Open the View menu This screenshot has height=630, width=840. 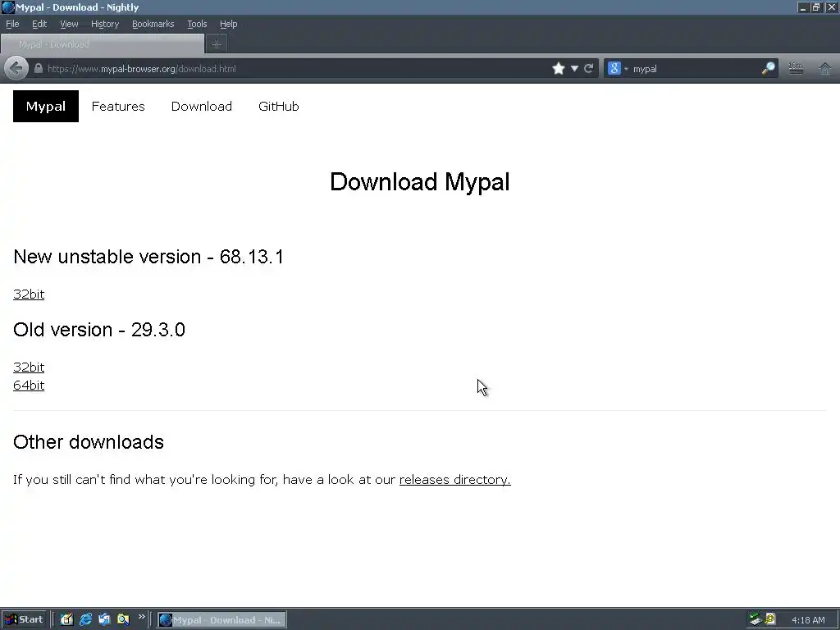69,24
